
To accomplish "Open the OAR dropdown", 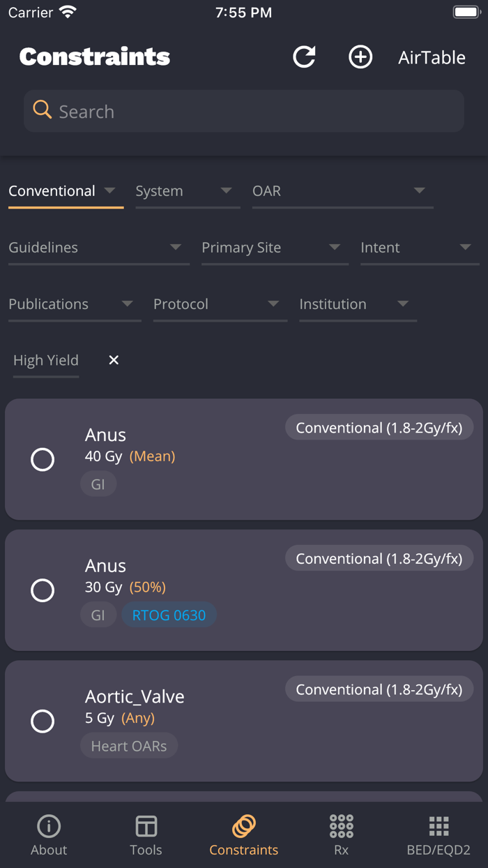I will click(342, 191).
